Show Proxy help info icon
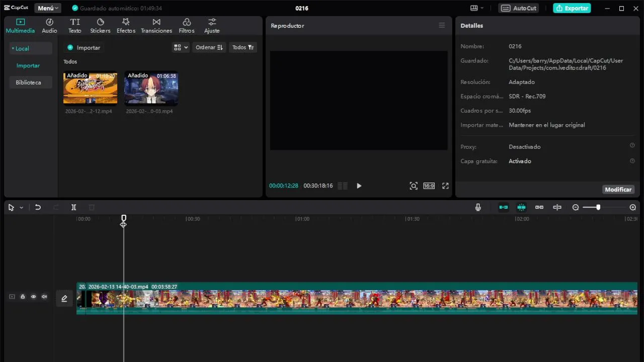Screen dimensions: 644x362 click(632, 145)
